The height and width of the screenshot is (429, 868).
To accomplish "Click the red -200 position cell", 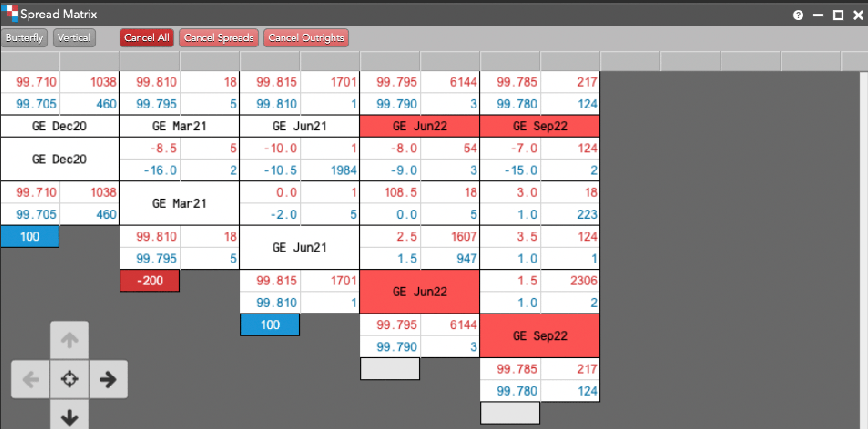I will pyautogui.click(x=150, y=281).
